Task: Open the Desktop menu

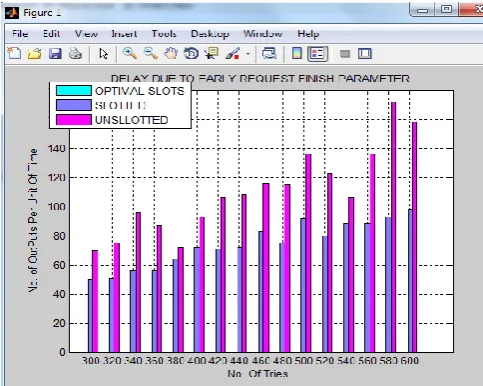Action: [x=210, y=34]
